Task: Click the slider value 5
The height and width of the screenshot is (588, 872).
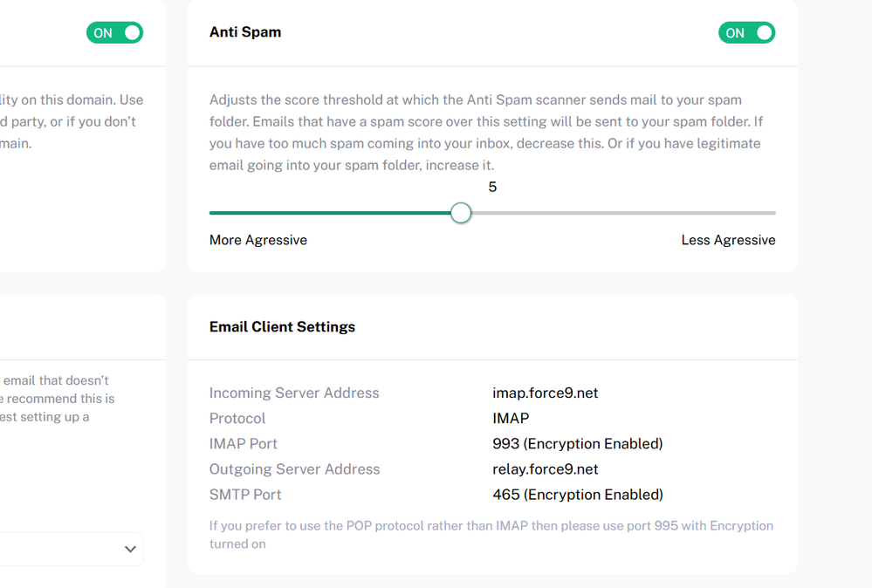Action: point(492,188)
